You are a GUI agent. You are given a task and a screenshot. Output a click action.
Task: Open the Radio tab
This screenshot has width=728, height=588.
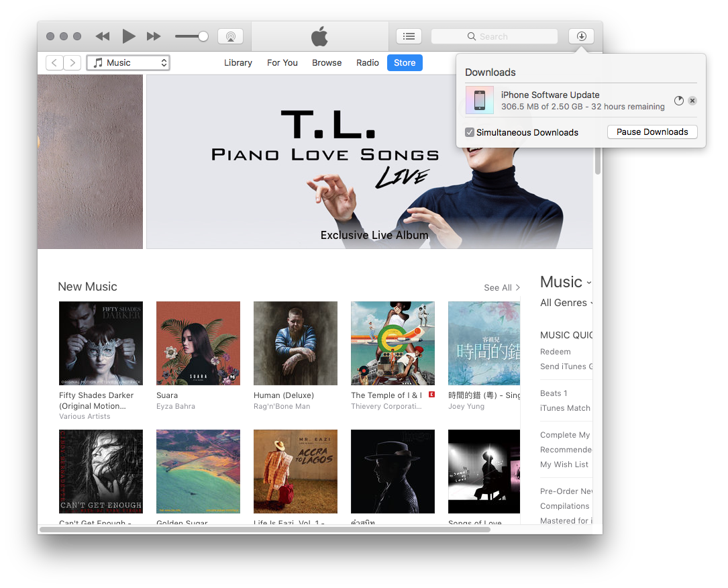pos(368,62)
